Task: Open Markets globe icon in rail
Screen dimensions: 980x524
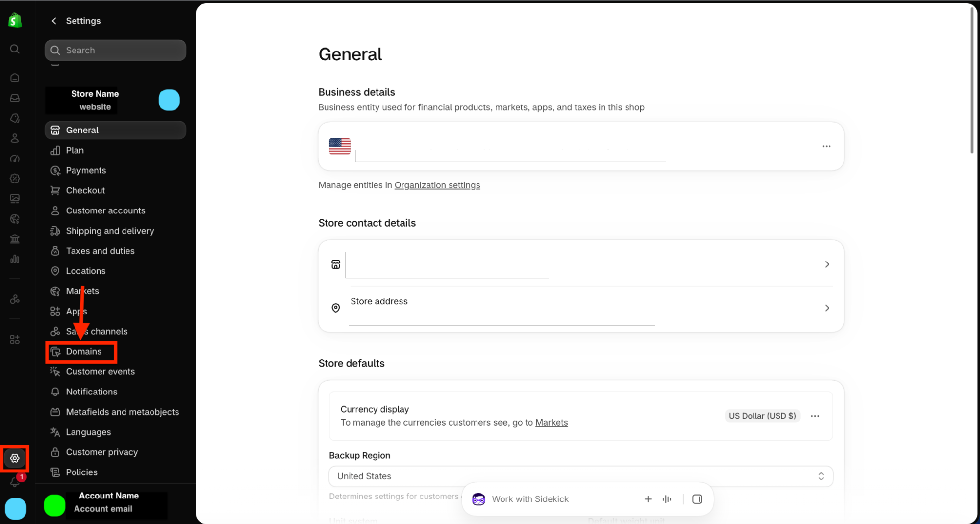Action: (x=15, y=219)
